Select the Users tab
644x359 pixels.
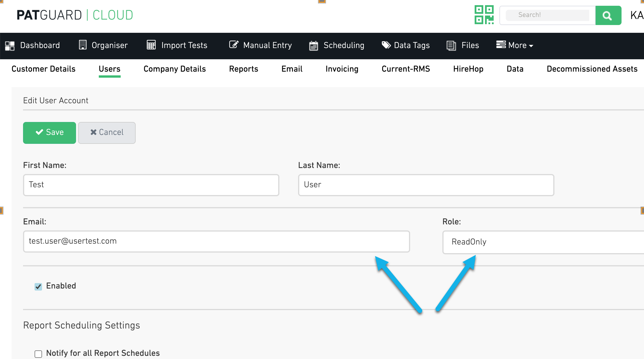[109, 69]
